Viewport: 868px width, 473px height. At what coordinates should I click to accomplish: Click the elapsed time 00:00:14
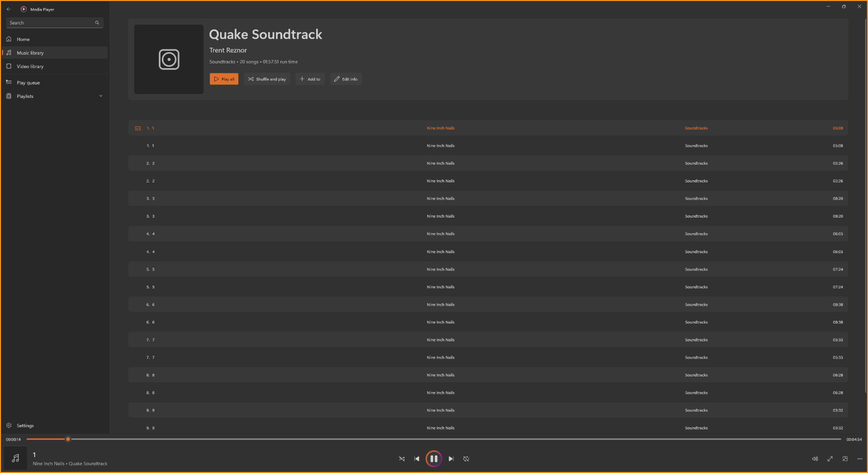pyautogui.click(x=13, y=440)
